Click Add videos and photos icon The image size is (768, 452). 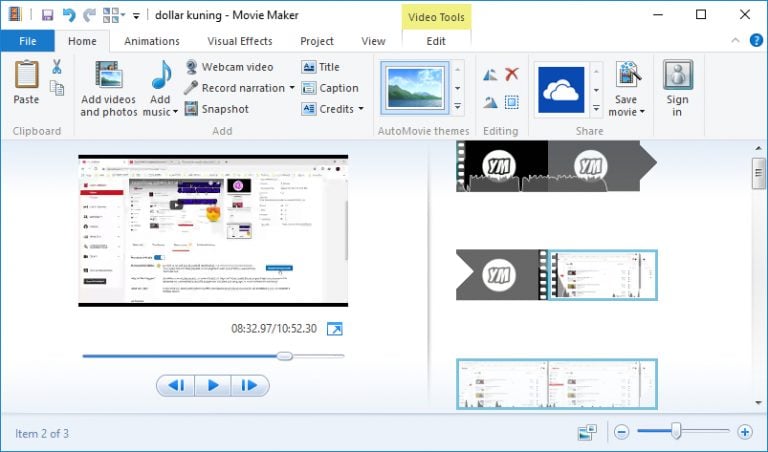click(x=108, y=76)
